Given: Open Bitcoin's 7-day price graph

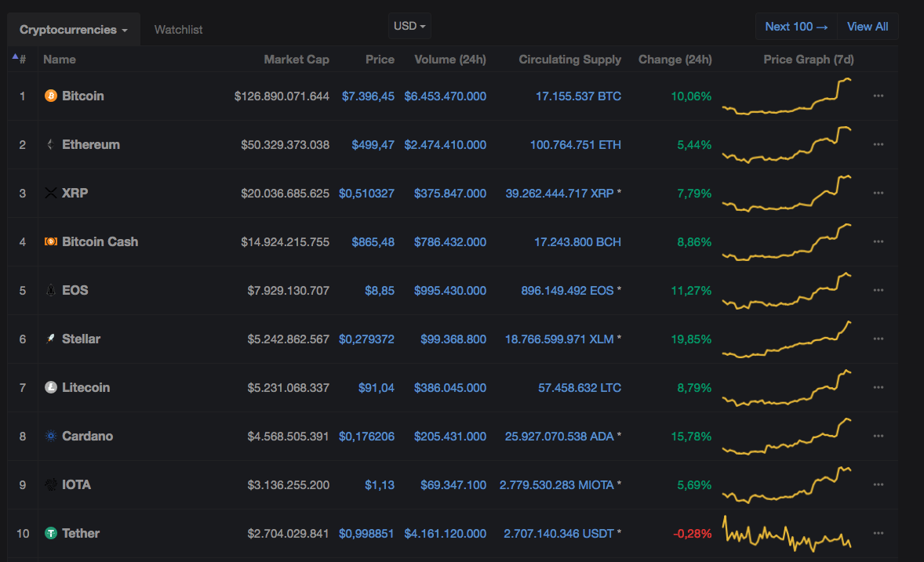Looking at the screenshot, I should coord(787,96).
